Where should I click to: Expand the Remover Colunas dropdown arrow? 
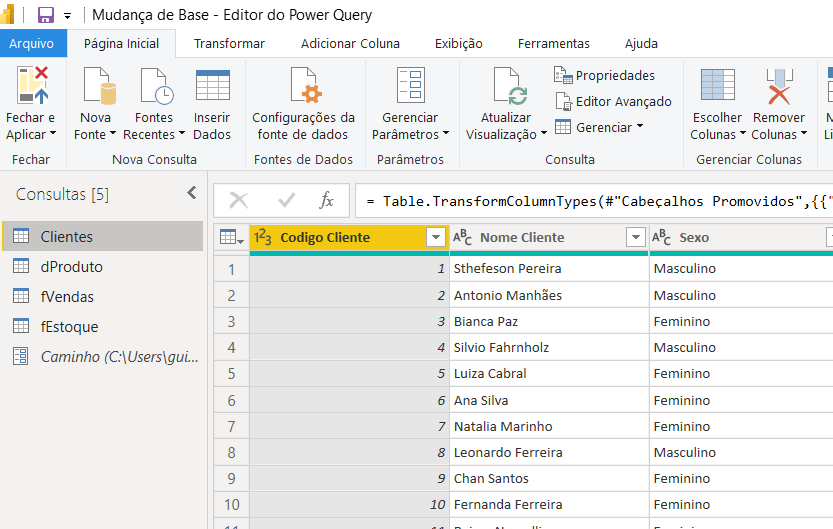pos(804,133)
